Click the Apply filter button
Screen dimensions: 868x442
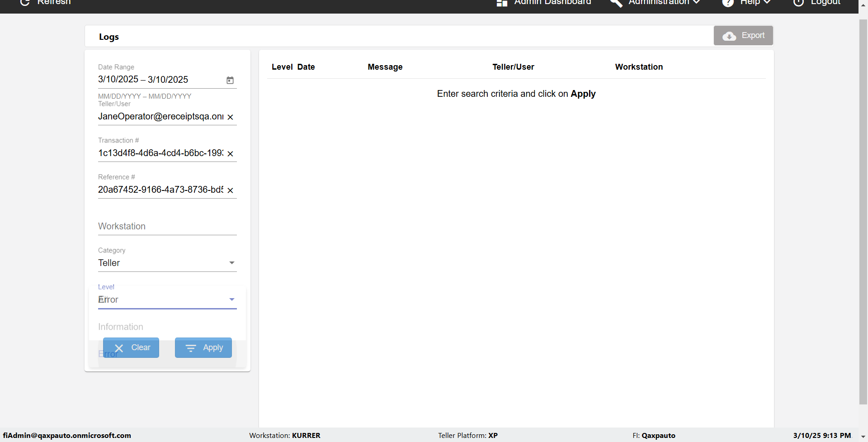coord(203,347)
